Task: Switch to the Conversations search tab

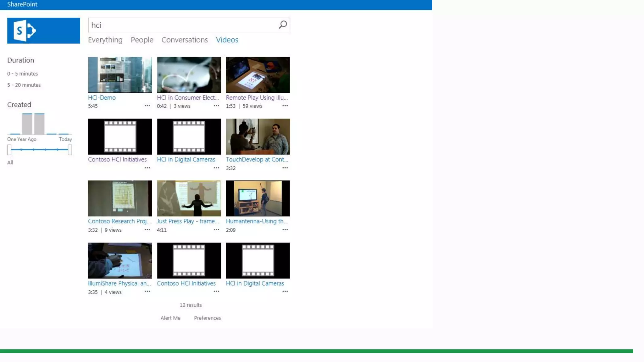Action: pos(185,40)
